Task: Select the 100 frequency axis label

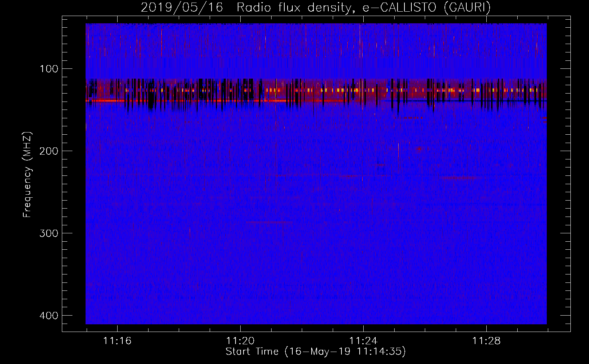Action: 49,69
